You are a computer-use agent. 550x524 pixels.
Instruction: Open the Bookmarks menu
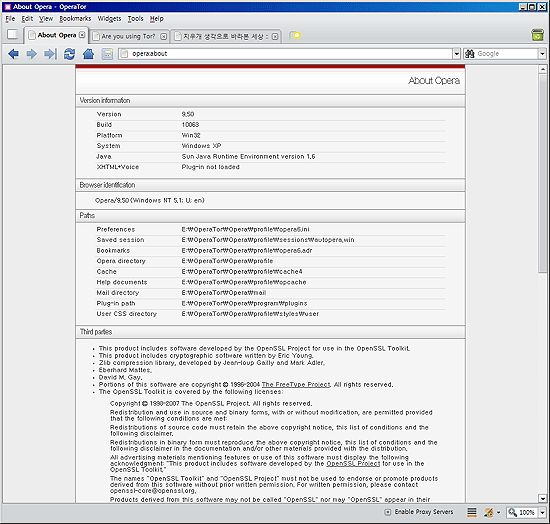click(x=75, y=19)
